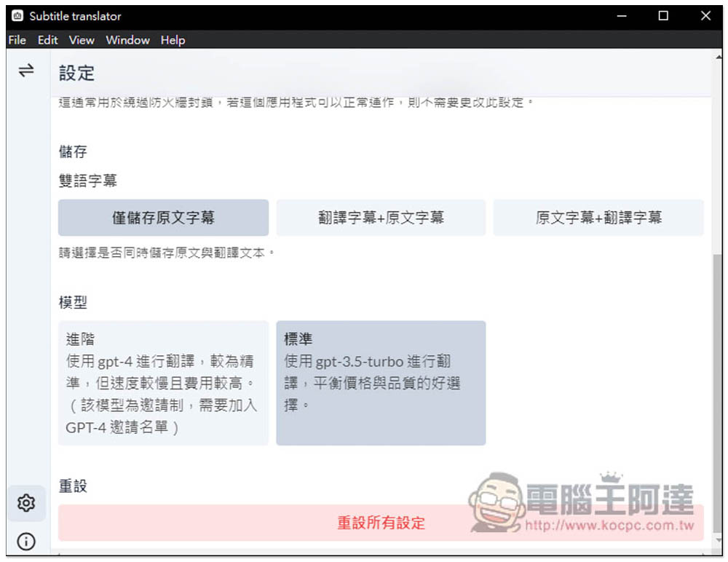Choose 原文字幕+翻譯字幕 bilingual option
Viewport: 728px width, 562px height.
click(x=598, y=218)
